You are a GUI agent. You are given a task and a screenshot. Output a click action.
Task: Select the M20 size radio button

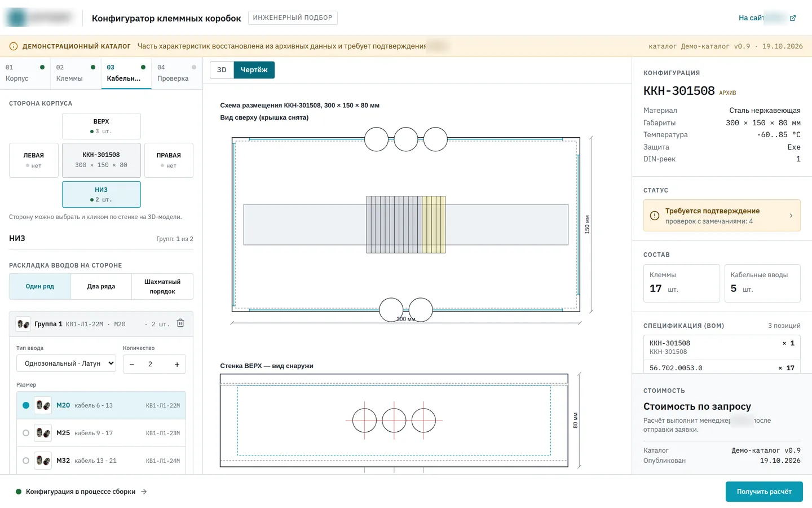click(x=26, y=405)
